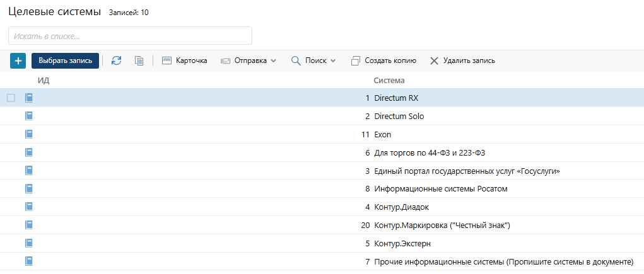Select the Контур.Маркировка ("Честный знак") row
This screenshot has width=644, height=274.
[x=442, y=225]
